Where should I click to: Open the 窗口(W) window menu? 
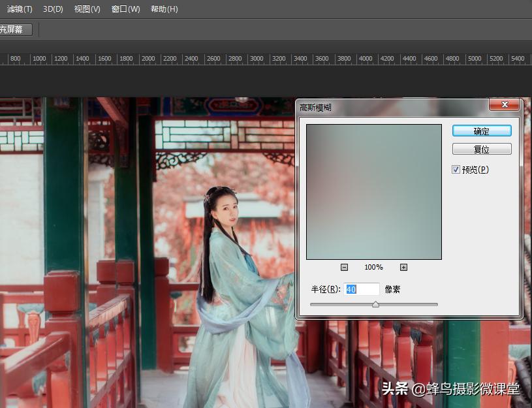pos(125,9)
